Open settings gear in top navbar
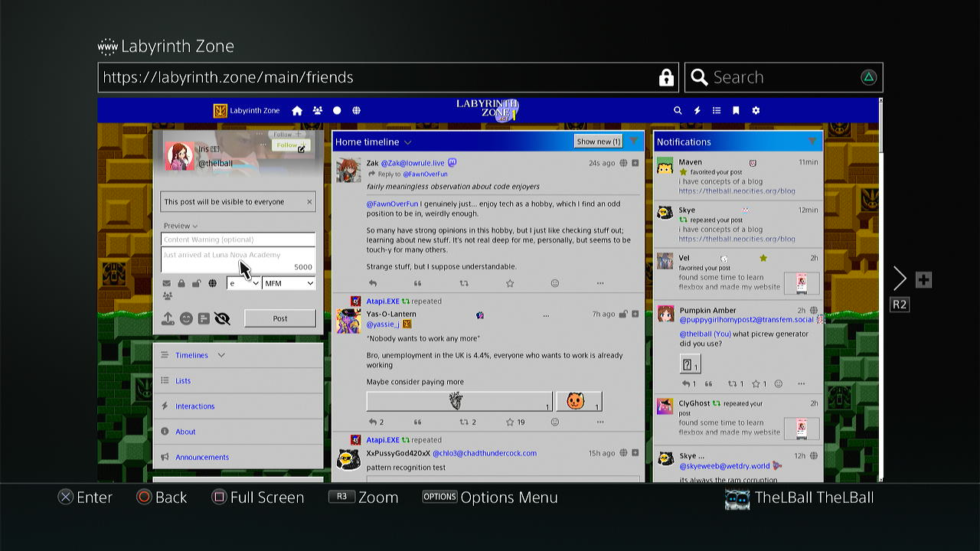The width and height of the screenshot is (980, 551). pos(756,111)
